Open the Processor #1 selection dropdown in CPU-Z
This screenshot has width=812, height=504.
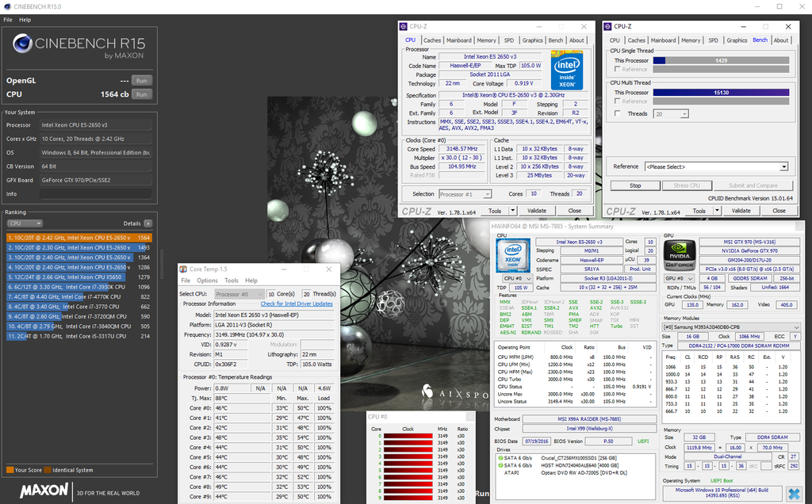pos(465,194)
